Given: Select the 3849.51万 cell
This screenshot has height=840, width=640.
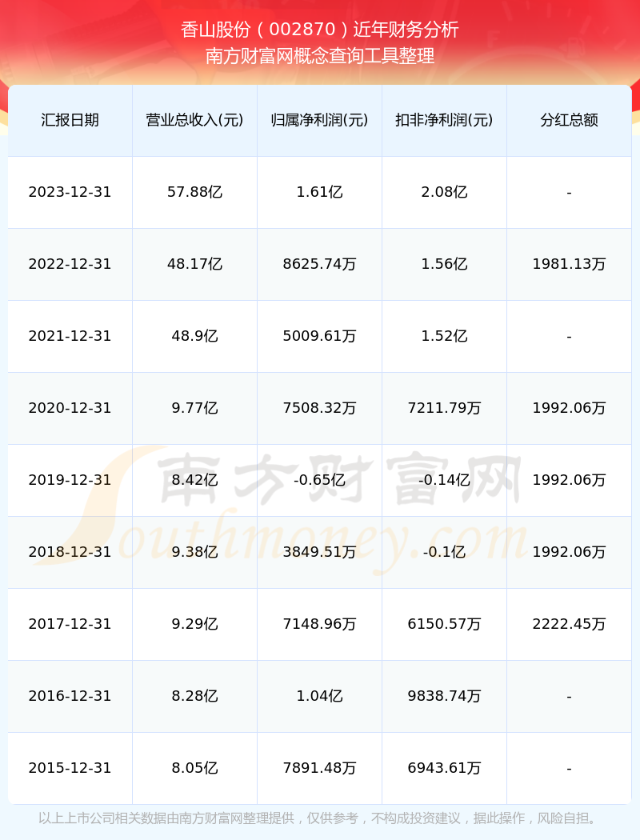Looking at the screenshot, I should (x=319, y=552).
